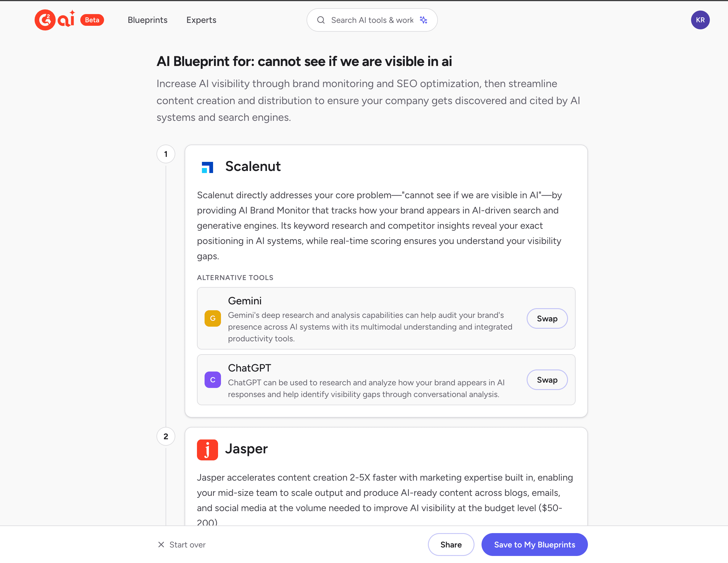Click the Gemini G tool icon
The width and height of the screenshot is (728, 563).
tap(213, 318)
